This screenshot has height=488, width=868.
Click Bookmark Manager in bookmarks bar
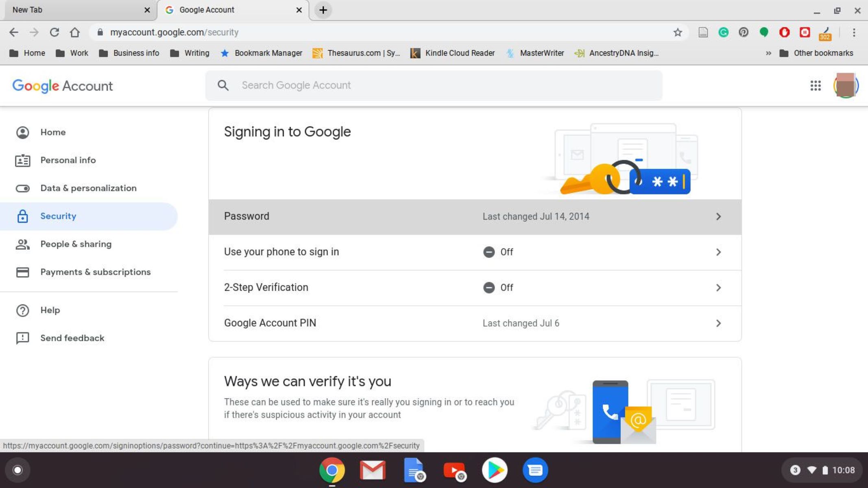coord(268,53)
